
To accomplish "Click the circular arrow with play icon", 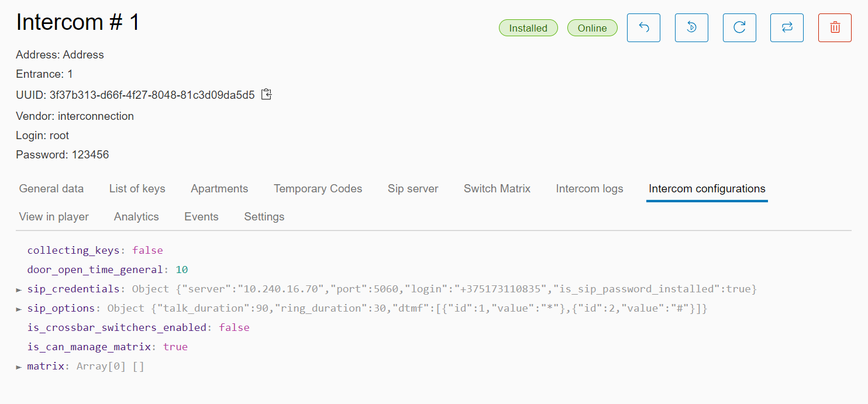I will click(x=691, y=27).
